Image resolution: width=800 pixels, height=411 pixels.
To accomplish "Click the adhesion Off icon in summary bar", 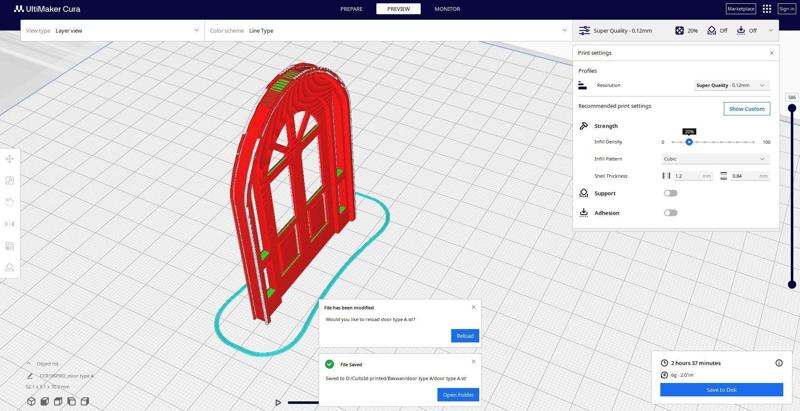I will (741, 31).
